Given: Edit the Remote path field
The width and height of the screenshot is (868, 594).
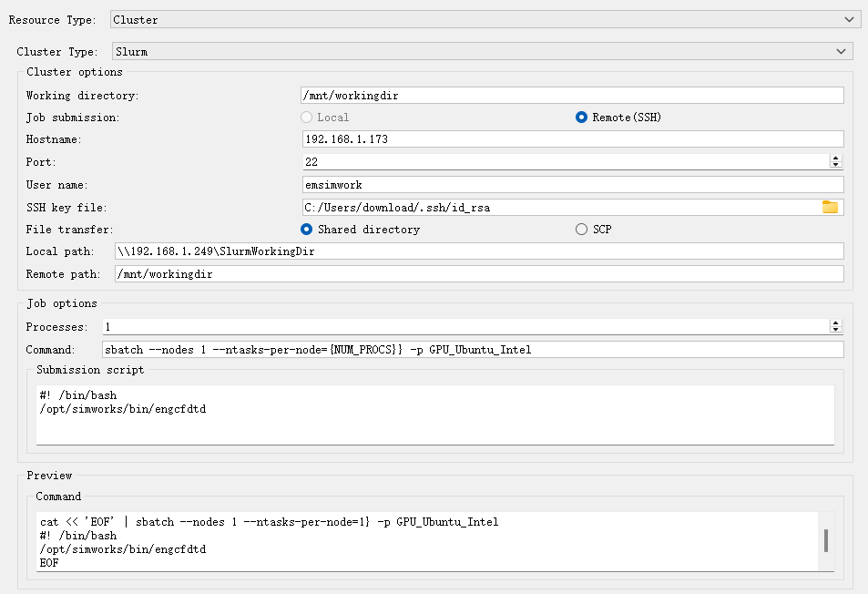Looking at the screenshot, I should point(478,274).
